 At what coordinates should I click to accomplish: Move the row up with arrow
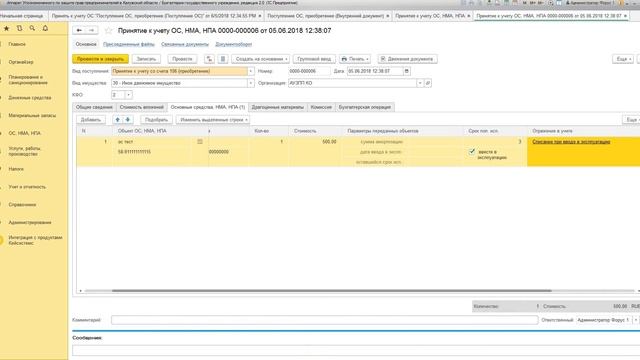tap(118, 120)
